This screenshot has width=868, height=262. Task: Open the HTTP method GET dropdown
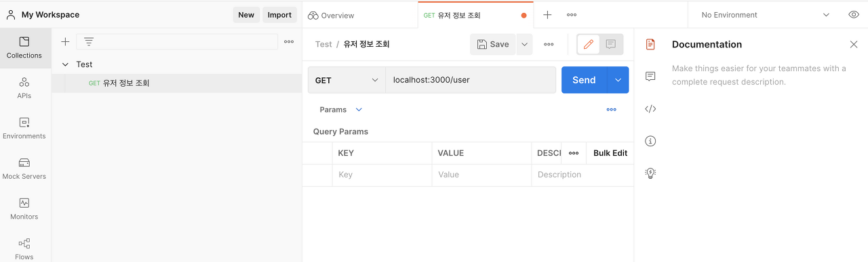click(347, 80)
